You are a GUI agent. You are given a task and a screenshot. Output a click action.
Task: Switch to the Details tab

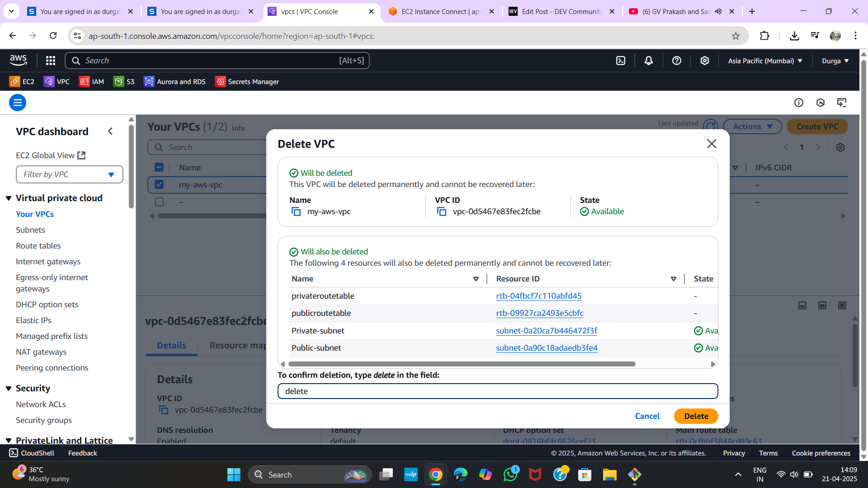click(x=171, y=345)
